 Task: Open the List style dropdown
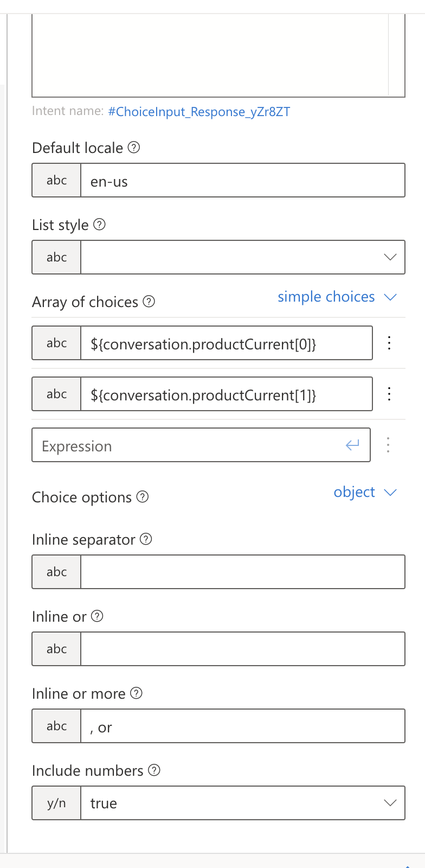[x=390, y=257]
